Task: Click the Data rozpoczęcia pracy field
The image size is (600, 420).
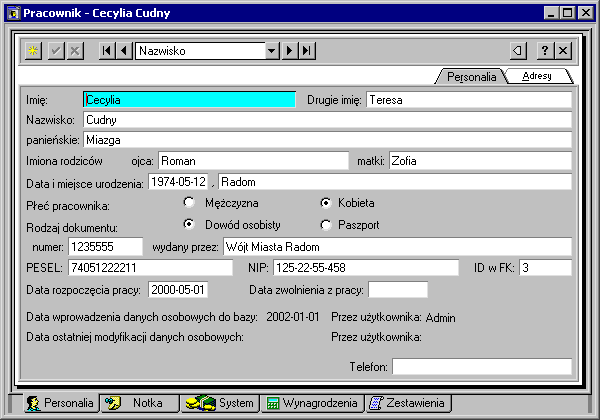Action: tap(178, 290)
